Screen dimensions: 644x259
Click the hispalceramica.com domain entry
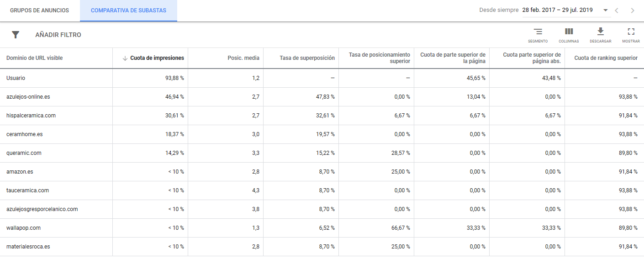(x=31, y=116)
